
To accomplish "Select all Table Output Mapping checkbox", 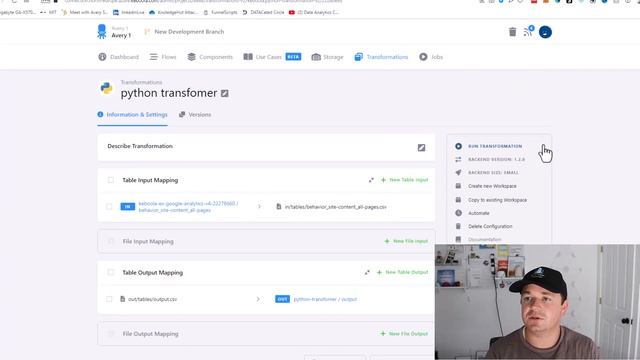I will coord(111,272).
